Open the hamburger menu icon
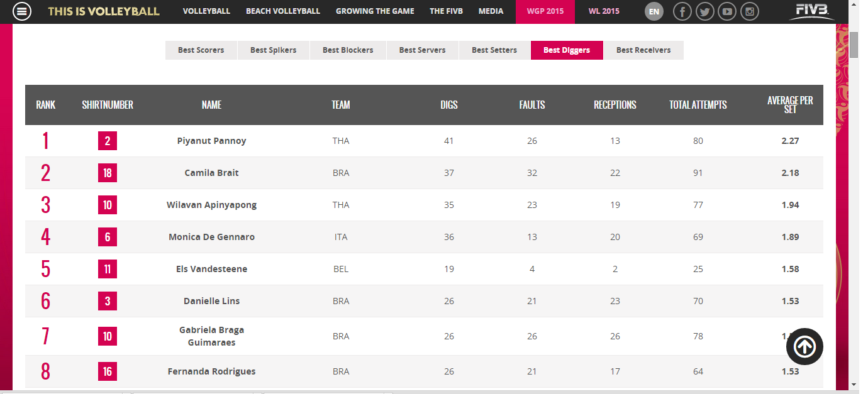Viewport: 868px width, 394px height. pyautogui.click(x=22, y=11)
